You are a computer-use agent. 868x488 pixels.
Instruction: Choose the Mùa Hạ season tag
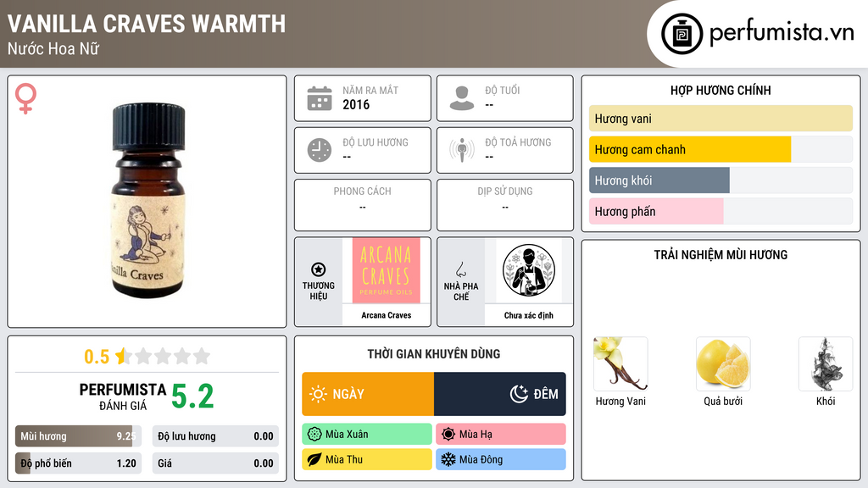[x=501, y=435]
